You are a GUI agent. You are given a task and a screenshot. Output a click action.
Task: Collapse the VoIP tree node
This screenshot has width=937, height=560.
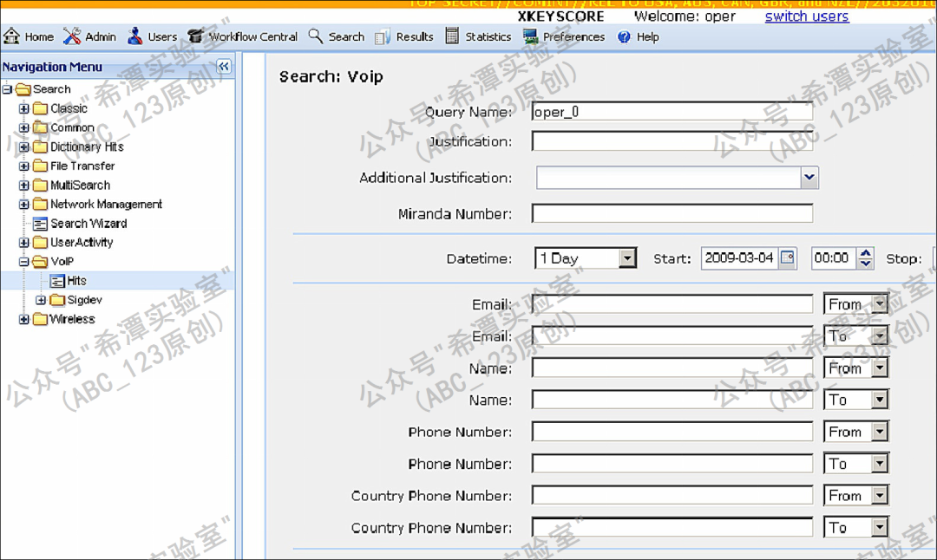(24, 262)
